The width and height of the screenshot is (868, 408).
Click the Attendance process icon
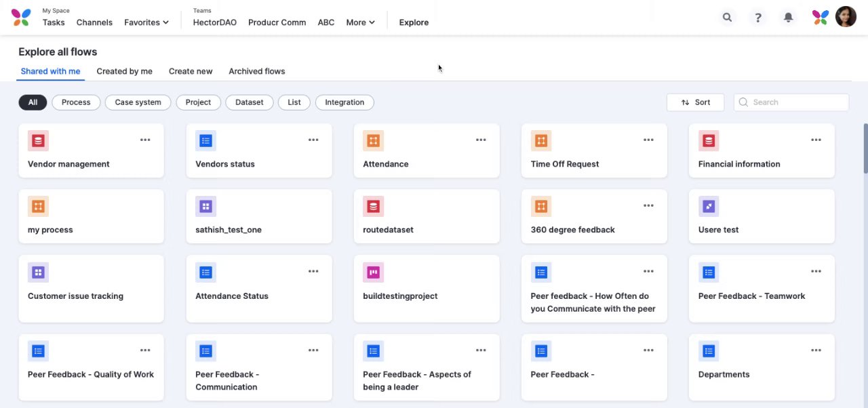point(373,140)
